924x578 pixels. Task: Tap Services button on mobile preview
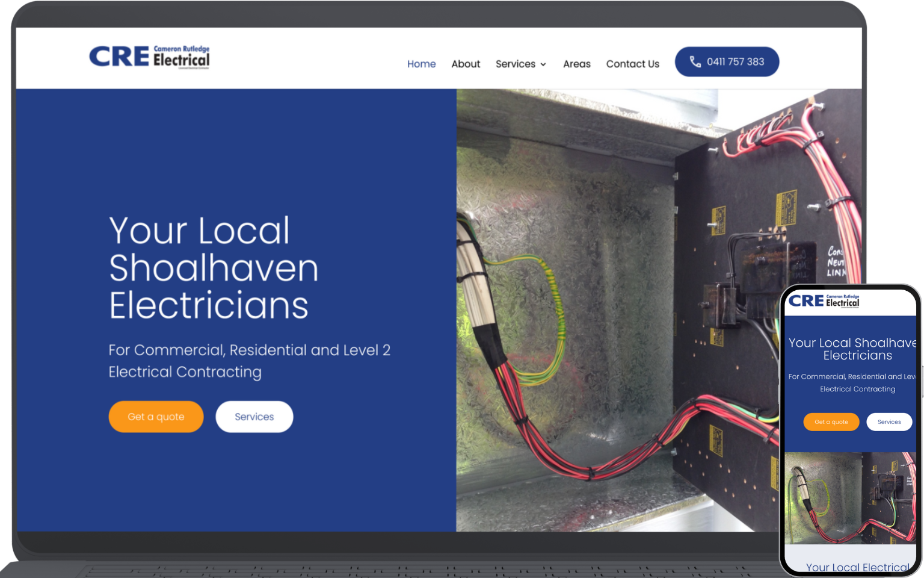click(x=889, y=422)
